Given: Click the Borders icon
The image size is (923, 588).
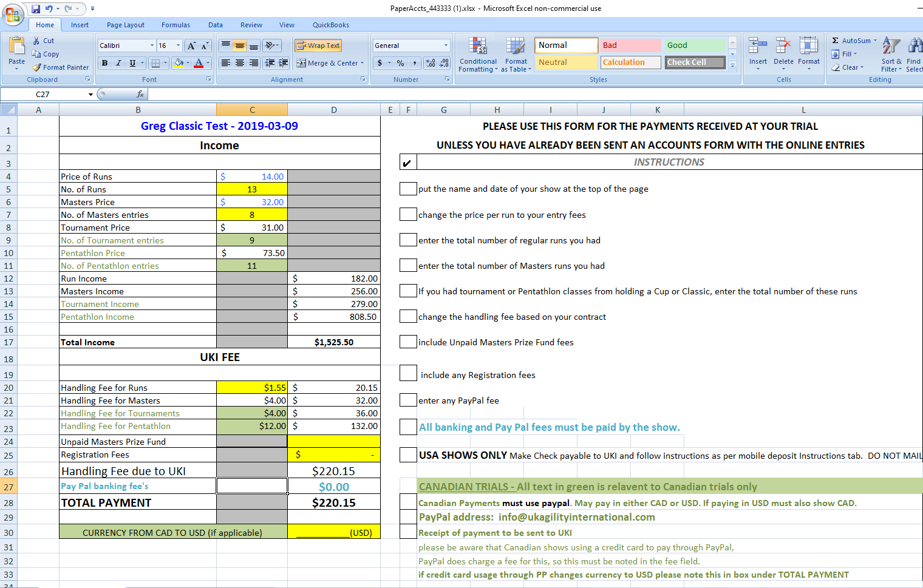Looking at the screenshot, I should pos(155,63).
